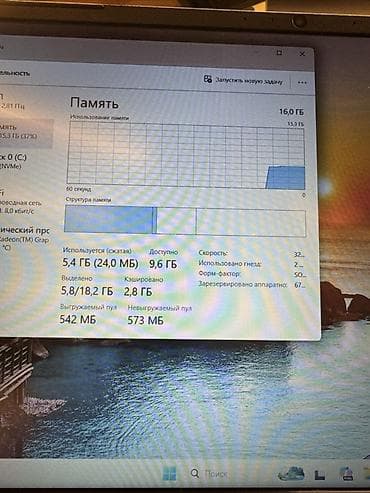Maximize the Task Manager window
Screen dimensions: 370x493
(x=279, y=52)
